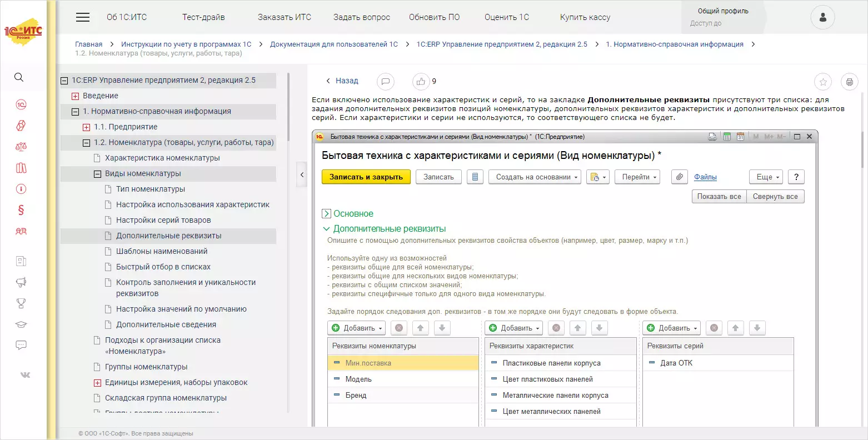
Task: Click the Главная breadcrumb link
Action: click(88, 44)
